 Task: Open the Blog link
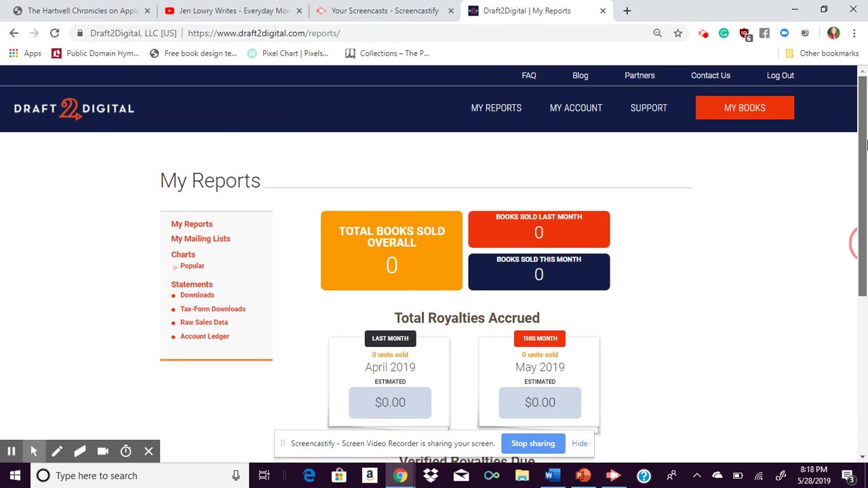point(580,75)
